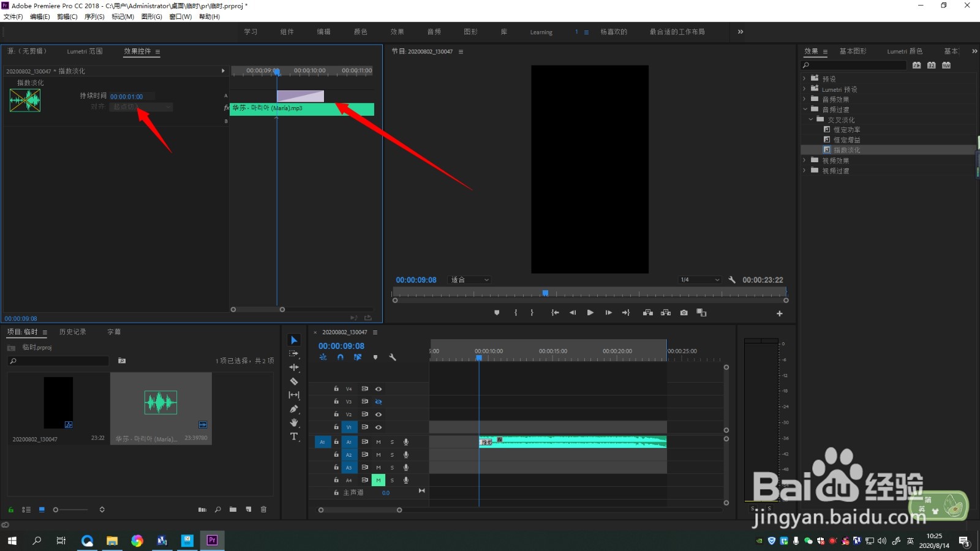Image resolution: width=980 pixels, height=551 pixels.
Task: Adjust project panel thumbnail zoom slider
Action: pyautogui.click(x=56, y=509)
